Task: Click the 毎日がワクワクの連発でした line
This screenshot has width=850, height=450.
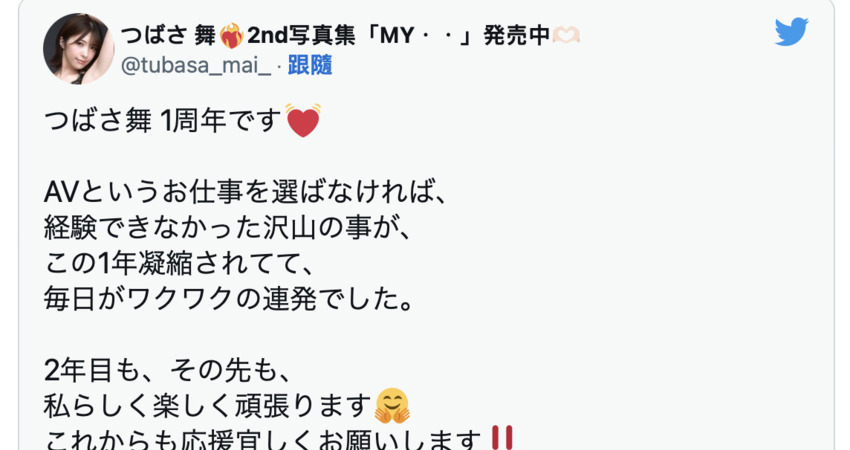Action: point(228,299)
